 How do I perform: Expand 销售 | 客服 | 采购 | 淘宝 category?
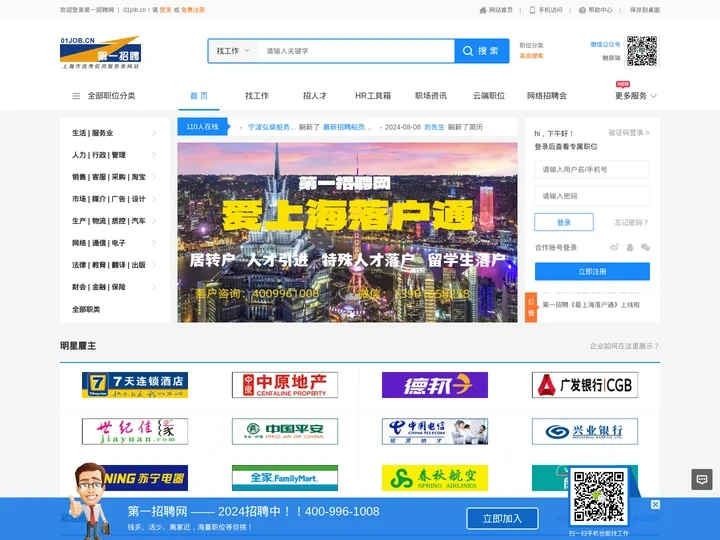(114, 177)
